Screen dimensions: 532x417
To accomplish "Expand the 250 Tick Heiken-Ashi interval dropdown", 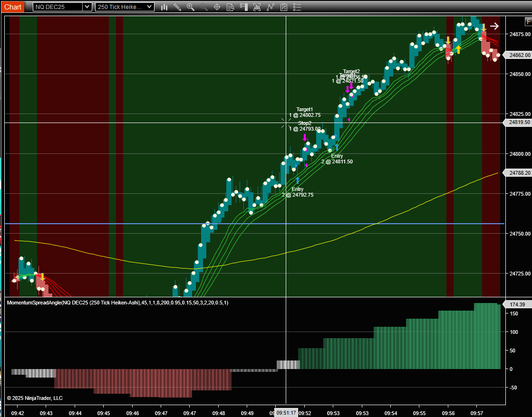I will [x=149, y=7].
